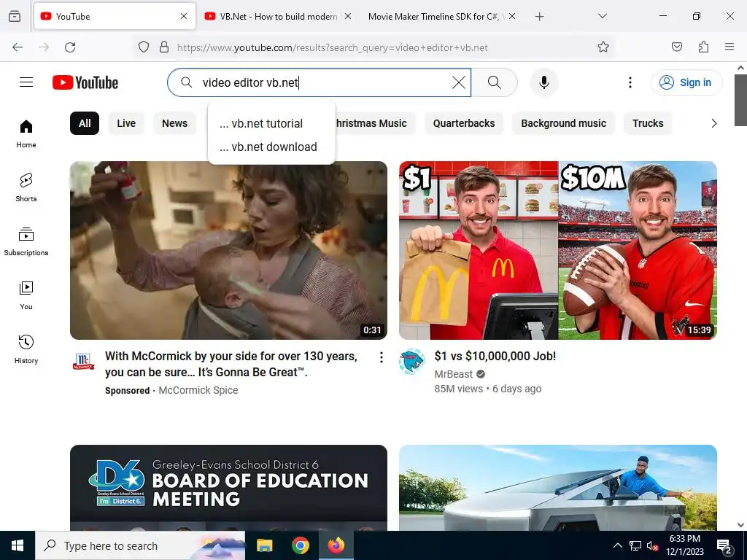Open the YouTube hamburger guide menu
Viewport: 747px width, 560px height.
pos(26,82)
